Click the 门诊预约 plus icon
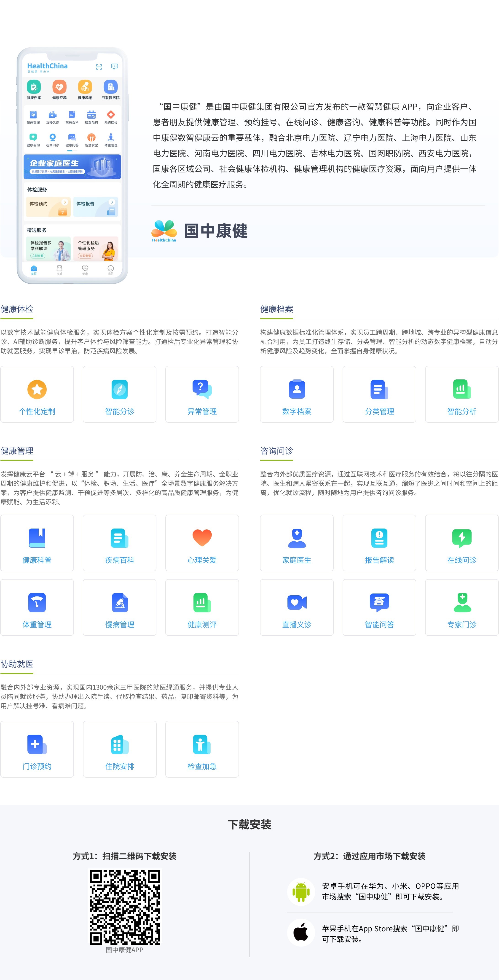 (x=37, y=744)
